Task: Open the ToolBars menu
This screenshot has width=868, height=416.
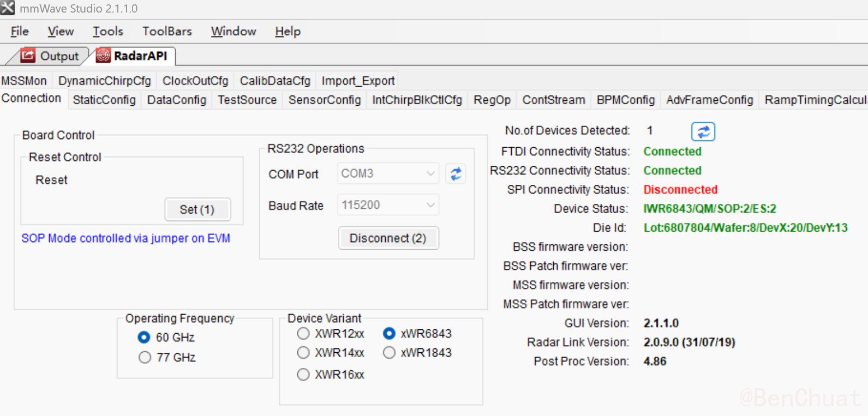Action: pyautogui.click(x=167, y=32)
